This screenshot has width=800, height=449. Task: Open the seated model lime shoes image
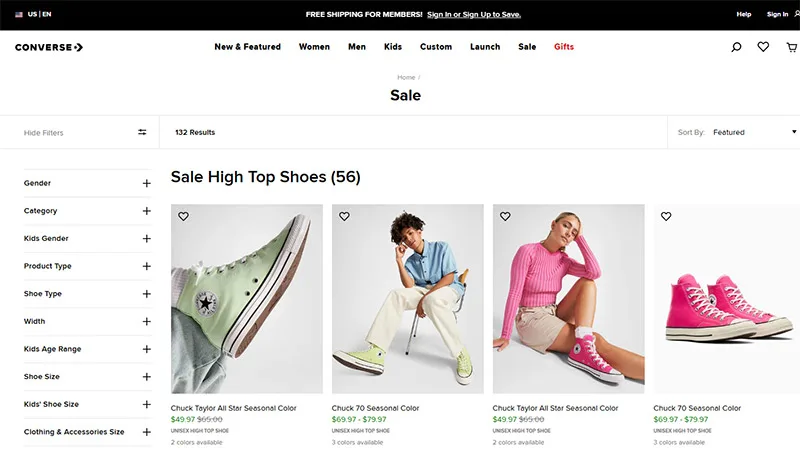[408, 299]
